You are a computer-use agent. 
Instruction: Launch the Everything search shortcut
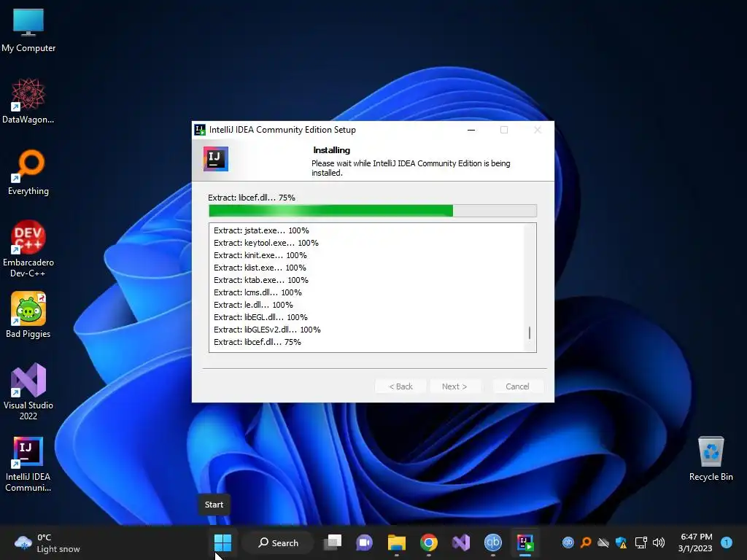(28, 172)
